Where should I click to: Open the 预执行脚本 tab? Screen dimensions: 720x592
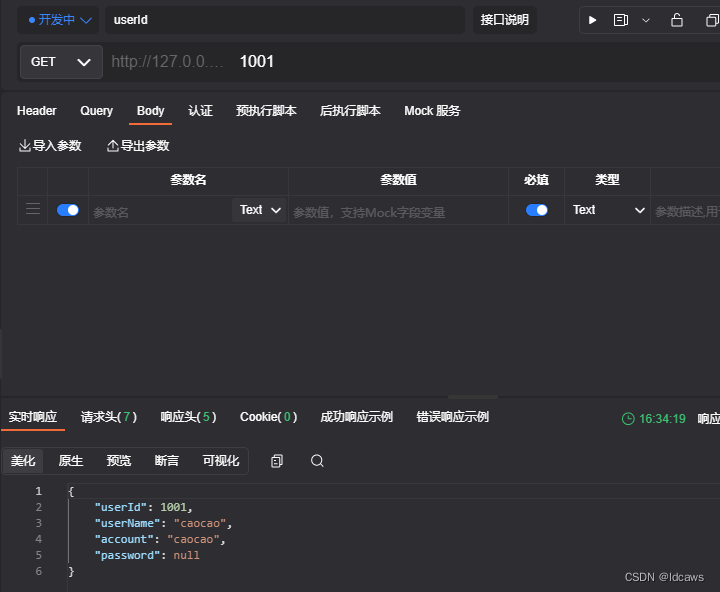pos(266,111)
